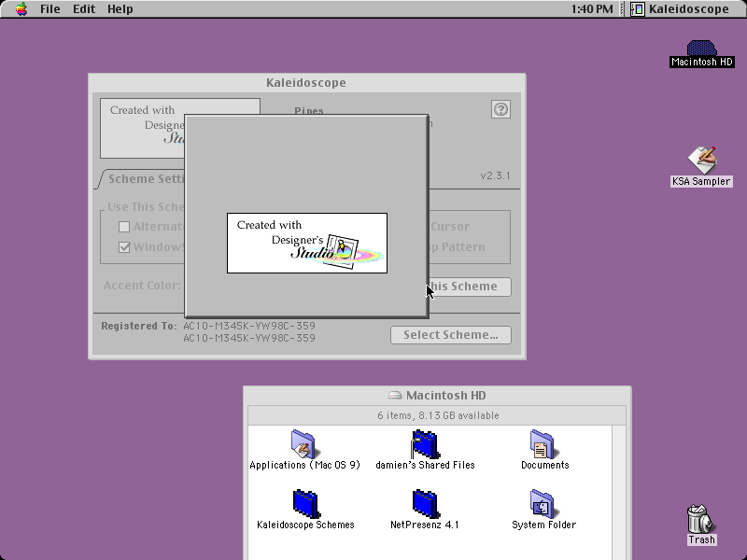Toggle the checked Window checkbox in Kaleidoscope

[x=124, y=247]
